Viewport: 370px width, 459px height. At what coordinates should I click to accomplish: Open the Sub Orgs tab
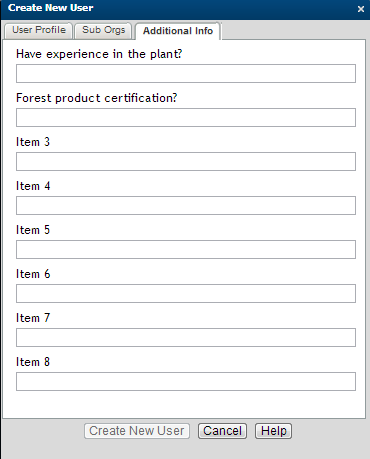[x=104, y=30]
